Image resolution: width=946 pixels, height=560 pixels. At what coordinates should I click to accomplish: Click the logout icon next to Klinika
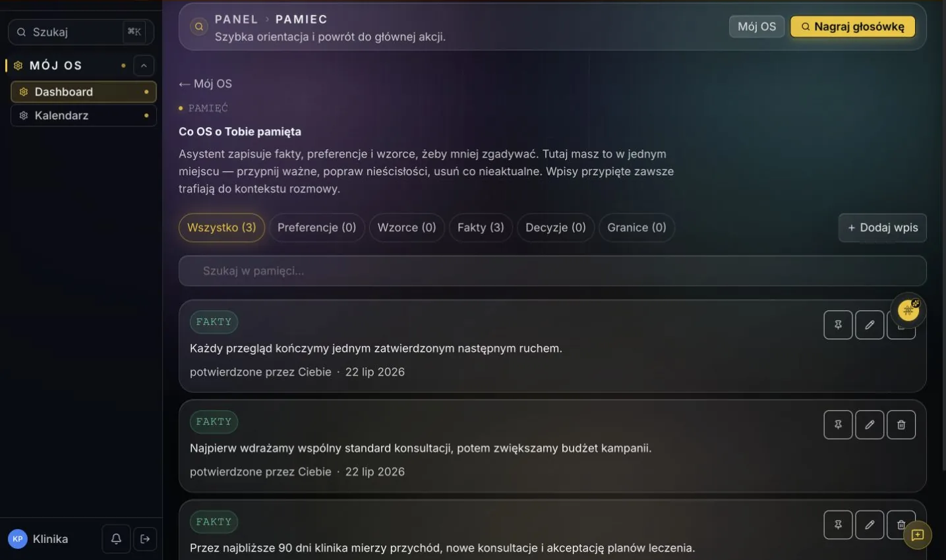coord(146,539)
